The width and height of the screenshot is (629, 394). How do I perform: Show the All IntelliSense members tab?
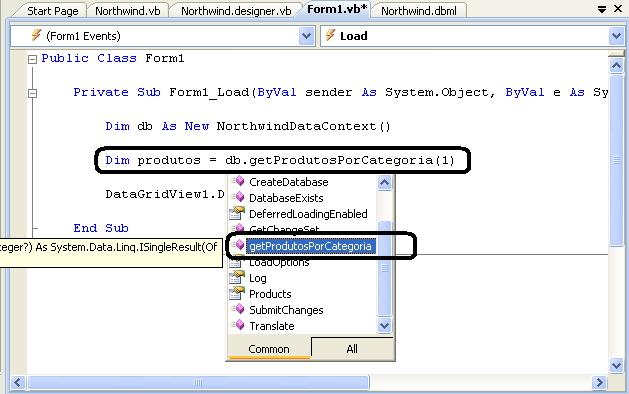click(x=352, y=349)
